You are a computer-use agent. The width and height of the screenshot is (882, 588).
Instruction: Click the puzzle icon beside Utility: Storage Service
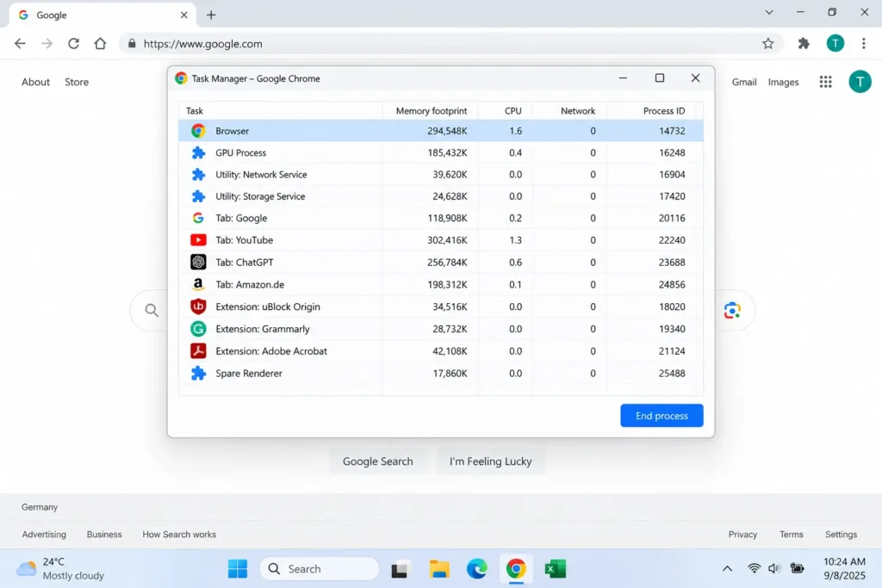pos(198,196)
